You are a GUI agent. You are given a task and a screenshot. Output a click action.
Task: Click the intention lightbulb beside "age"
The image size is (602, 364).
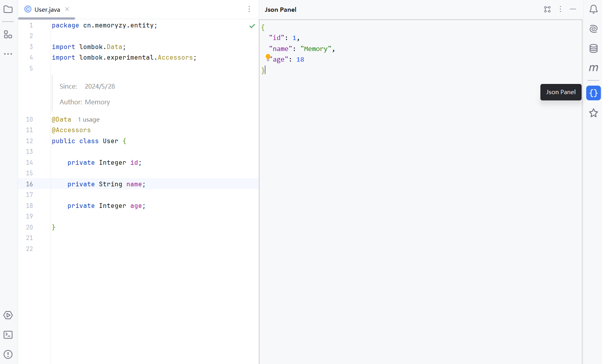[268, 57]
